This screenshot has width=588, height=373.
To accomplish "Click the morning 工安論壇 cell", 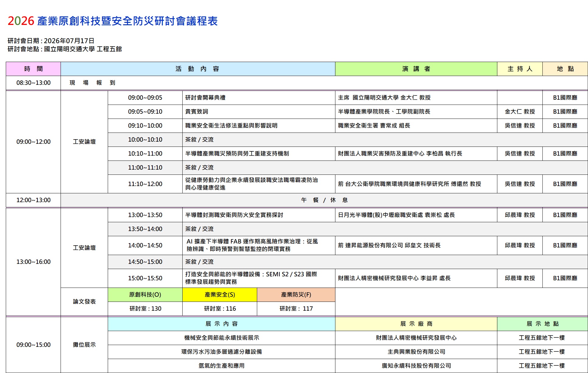I will (84, 142).
